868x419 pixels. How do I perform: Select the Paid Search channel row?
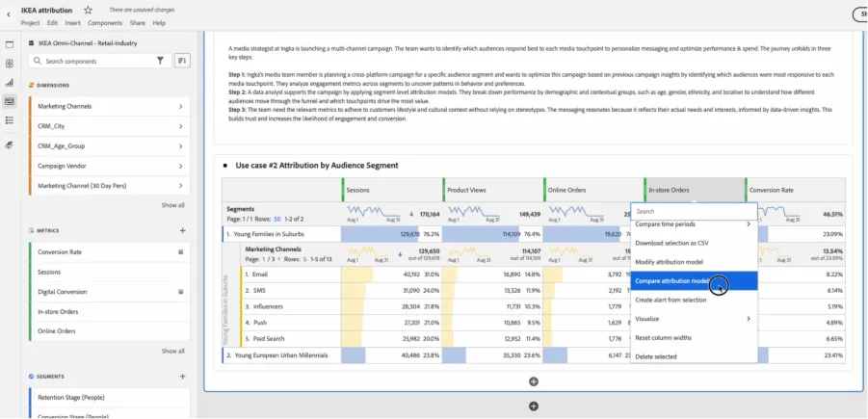tap(291, 339)
